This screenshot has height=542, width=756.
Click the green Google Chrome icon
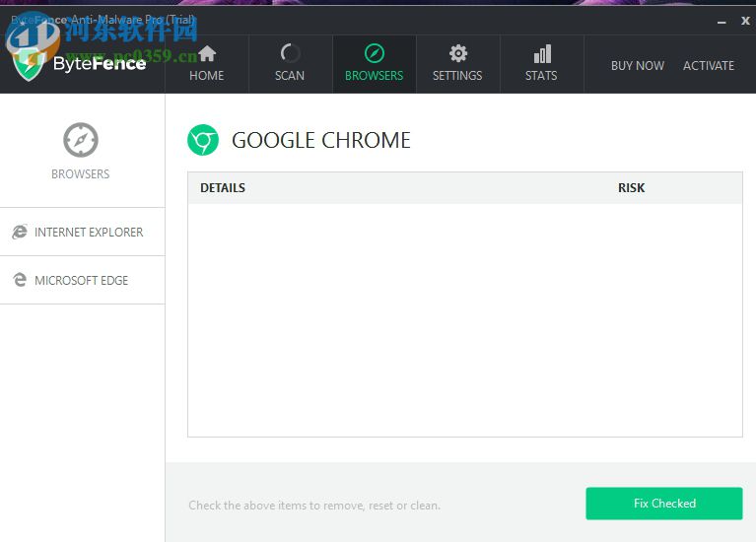coord(202,140)
